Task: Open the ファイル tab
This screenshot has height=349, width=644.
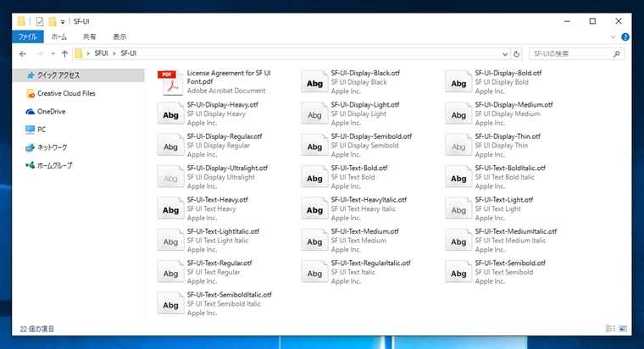Action: [x=27, y=37]
